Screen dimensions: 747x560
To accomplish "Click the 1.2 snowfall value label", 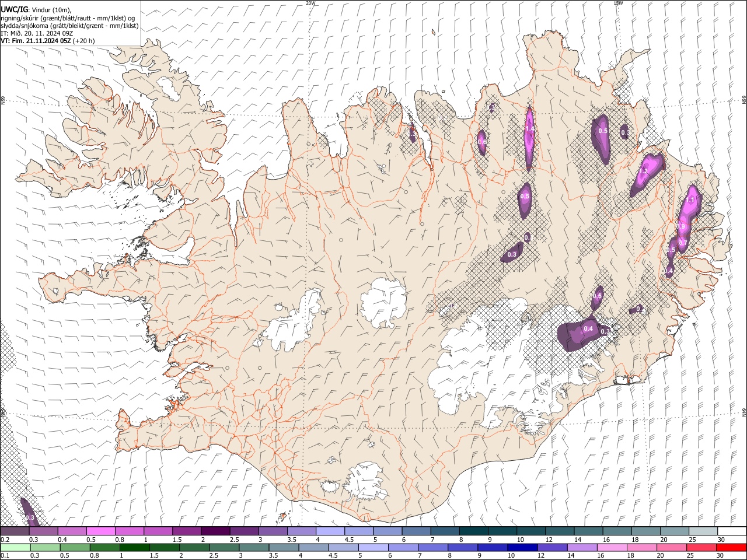I will click(643, 171).
